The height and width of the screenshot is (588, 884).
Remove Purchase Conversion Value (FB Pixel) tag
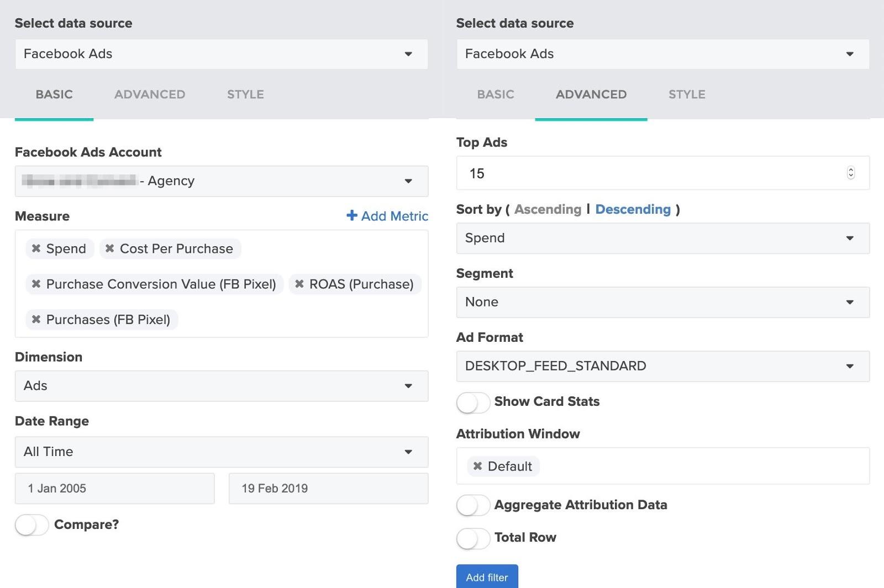click(36, 284)
